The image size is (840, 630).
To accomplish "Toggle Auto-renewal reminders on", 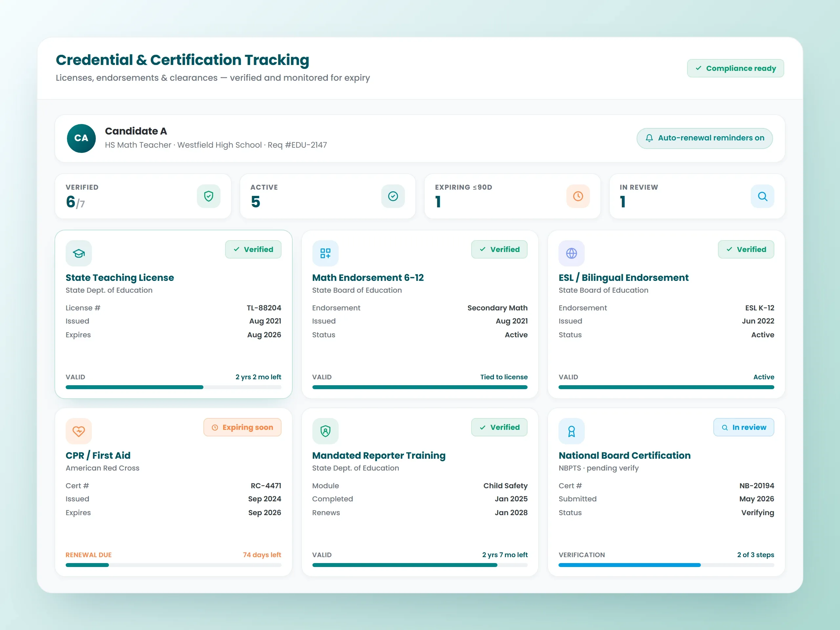I will [704, 138].
